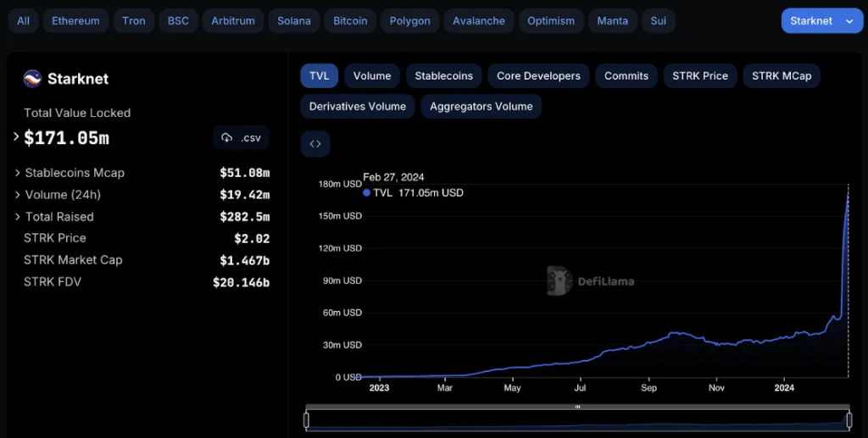The height and width of the screenshot is (438, 868).
Task: Select the Polygon chain filter
Action: point(409,21)
